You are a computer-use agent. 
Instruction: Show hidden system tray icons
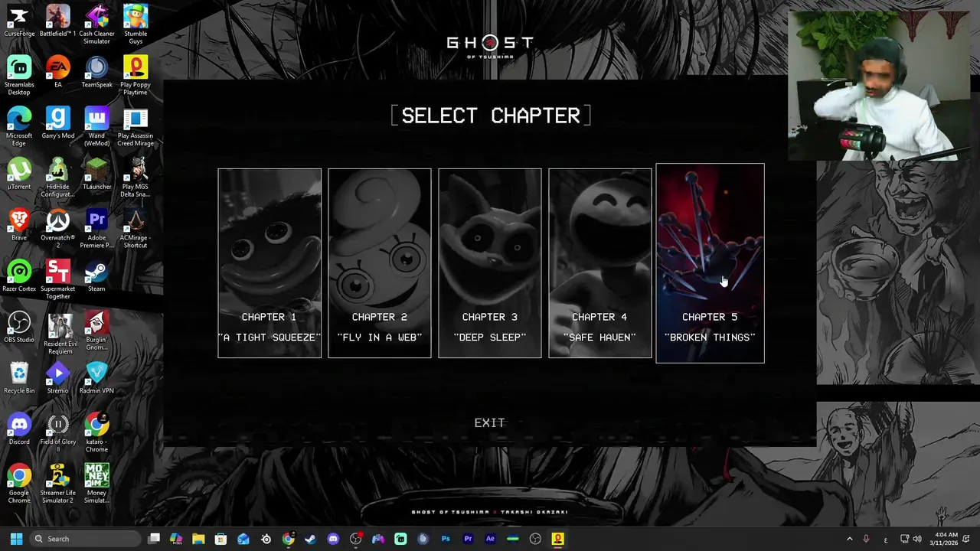coord(849,539)
